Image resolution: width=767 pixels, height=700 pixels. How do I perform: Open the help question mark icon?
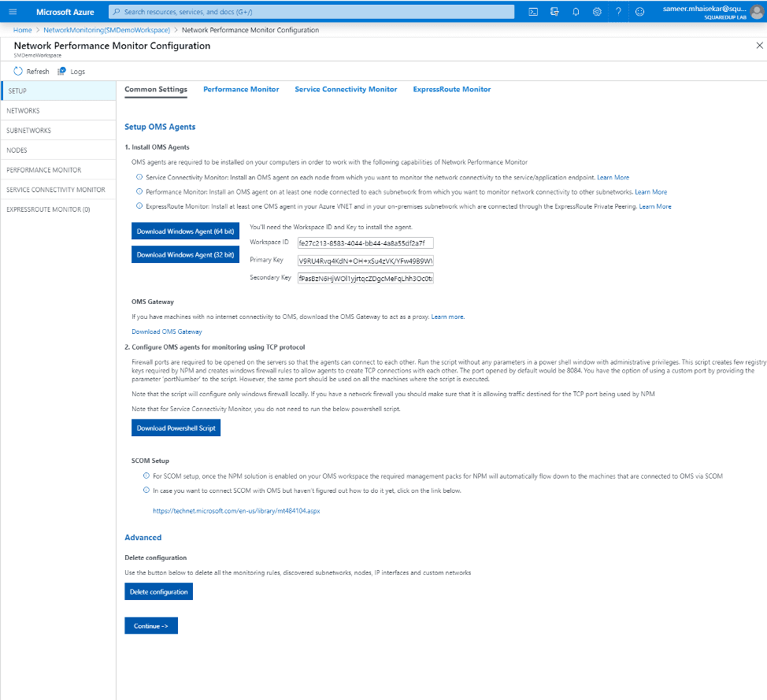[x=618, y=12]
